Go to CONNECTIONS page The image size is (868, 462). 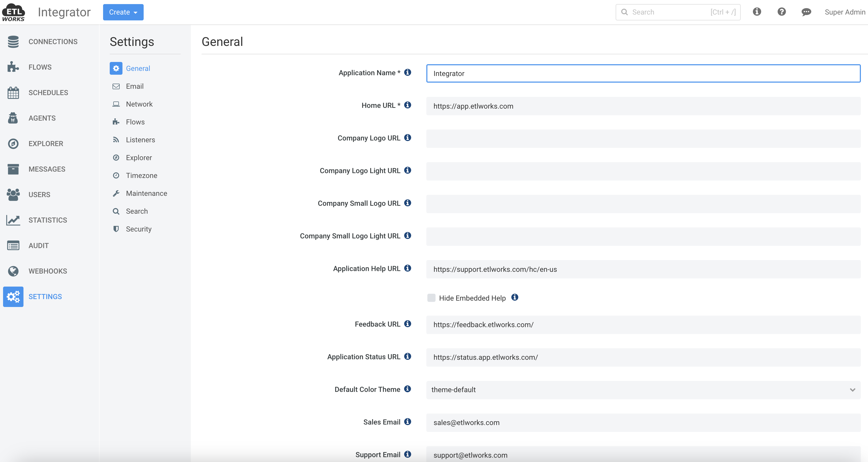53,42
